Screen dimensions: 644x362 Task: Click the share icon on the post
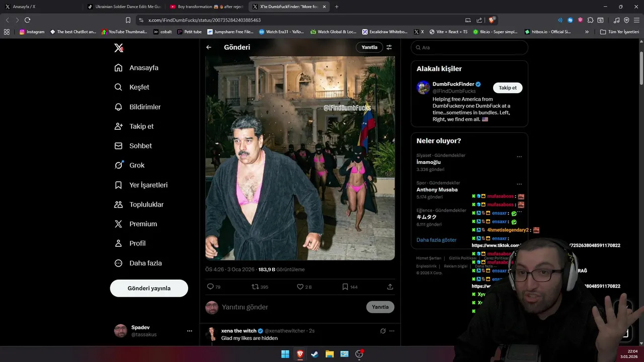pos(390,287)
